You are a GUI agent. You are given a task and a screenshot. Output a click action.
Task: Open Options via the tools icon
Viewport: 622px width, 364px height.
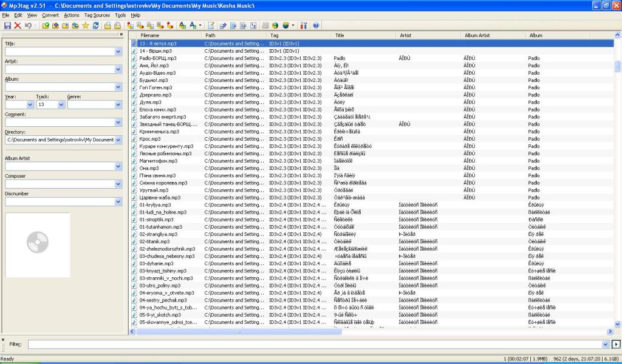point(304,25)
